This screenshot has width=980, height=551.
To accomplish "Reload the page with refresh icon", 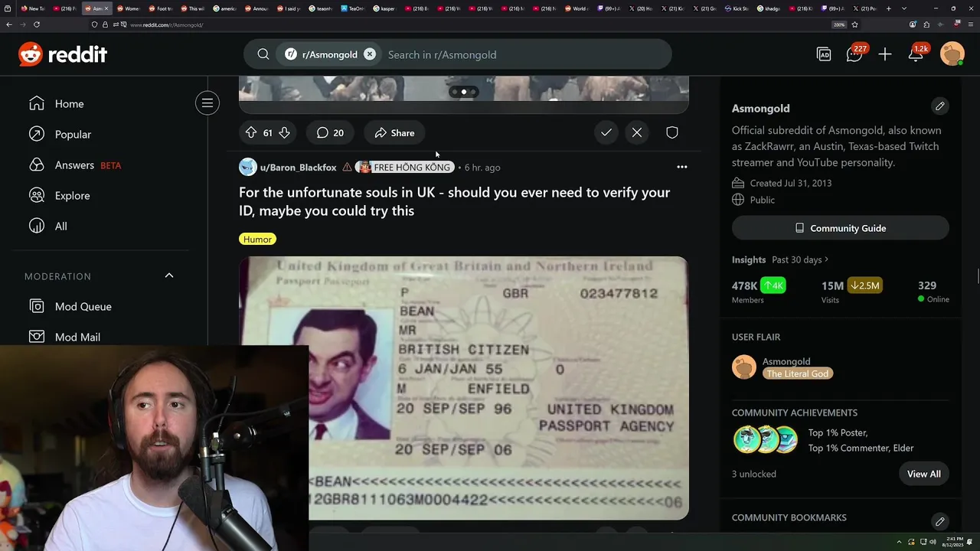I will (x=36, y=24).
